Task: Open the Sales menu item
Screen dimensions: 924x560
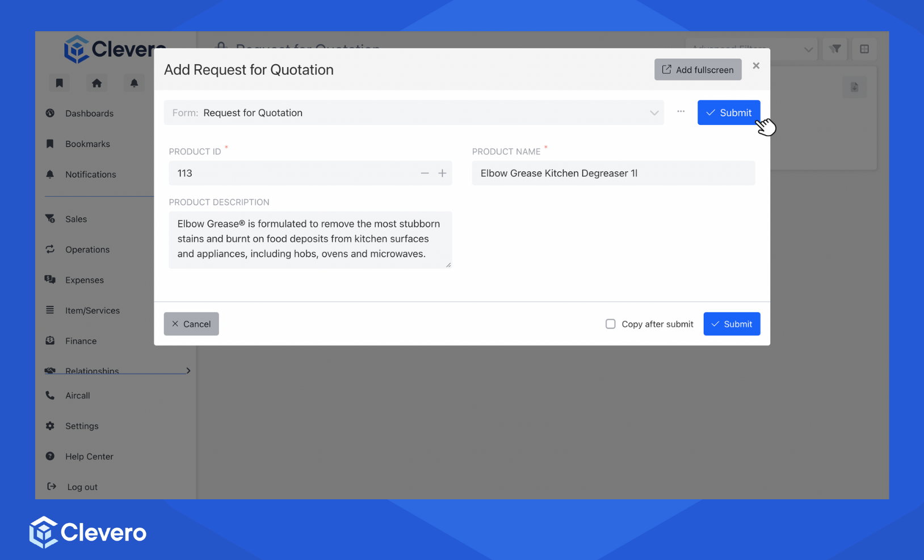Action: [x=76, y=219]
